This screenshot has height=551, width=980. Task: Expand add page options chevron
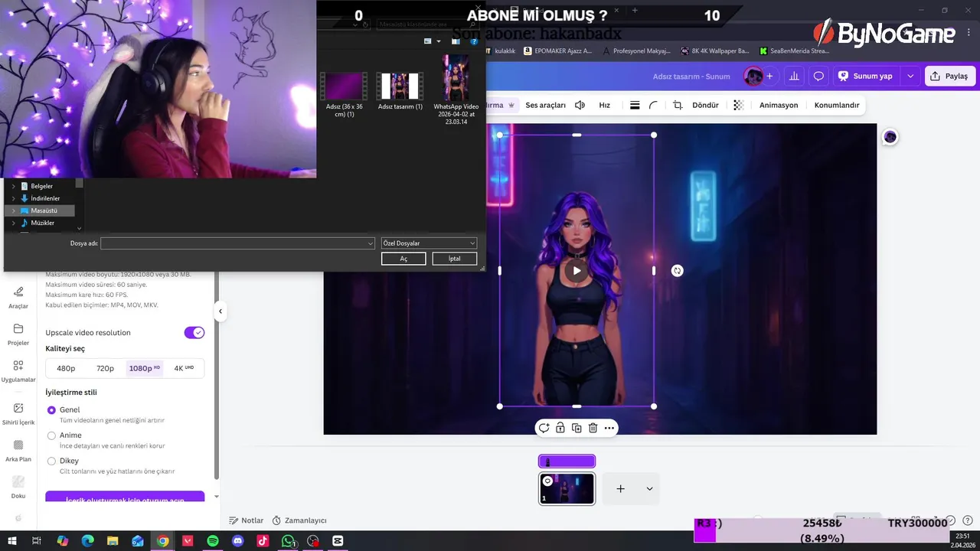649,489
